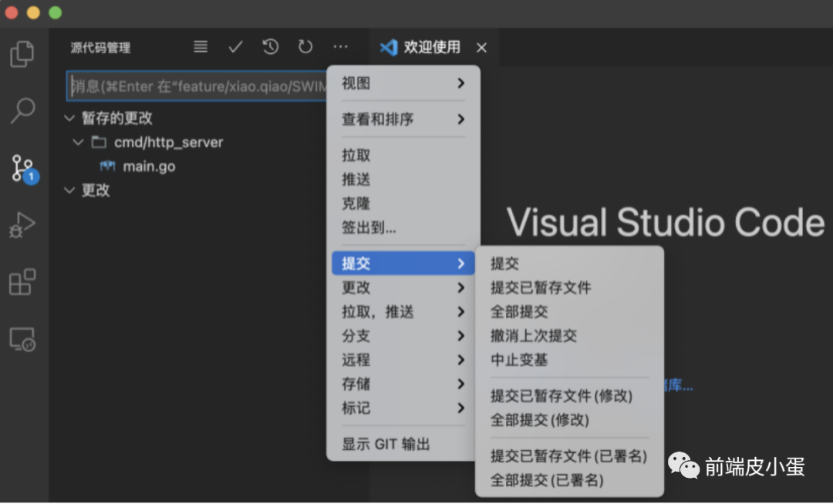833x504 pixels.
Task: Expand the 更改 submenu in menu
Action: click(x=403, y=287)
